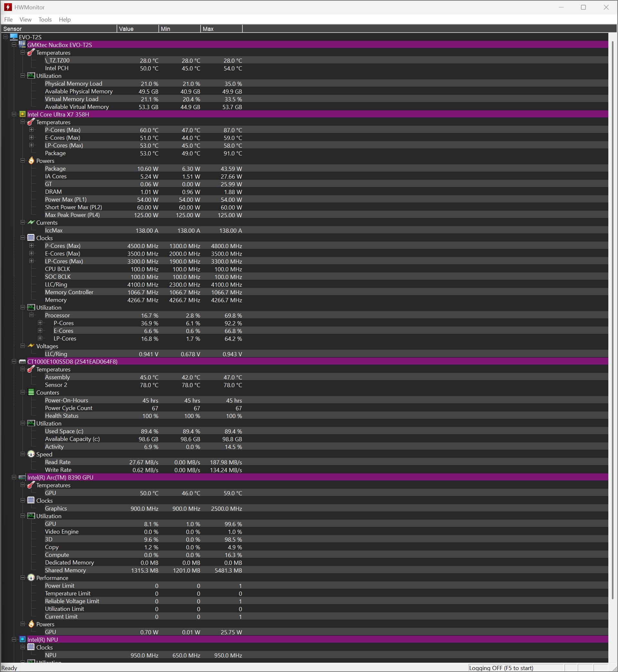Collapse the GMKtec NucBox EVO-T2S node
Screen dimensions: 618x672
click(x=14, y=44)
